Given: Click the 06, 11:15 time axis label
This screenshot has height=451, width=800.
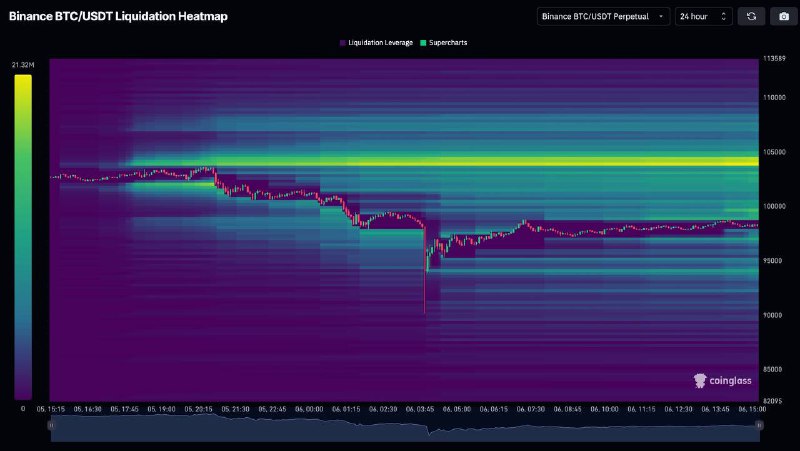Looking at the screenshot, I should click(641, 409).
